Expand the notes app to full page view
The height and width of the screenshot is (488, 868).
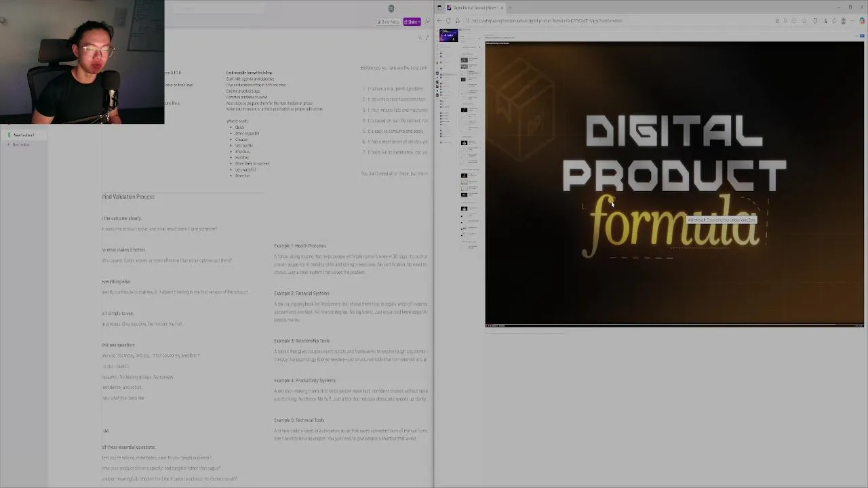(x=427, y=37)
